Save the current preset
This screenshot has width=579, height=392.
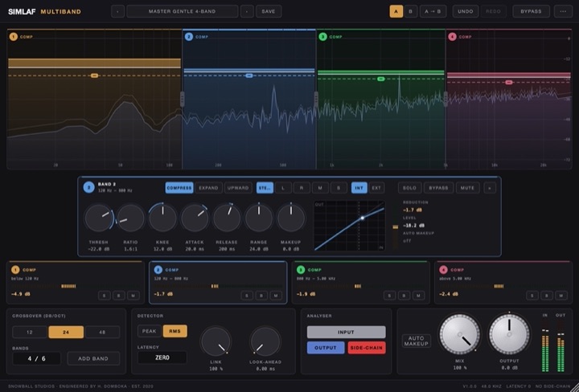pyautogui.click(x=269, y=11)
